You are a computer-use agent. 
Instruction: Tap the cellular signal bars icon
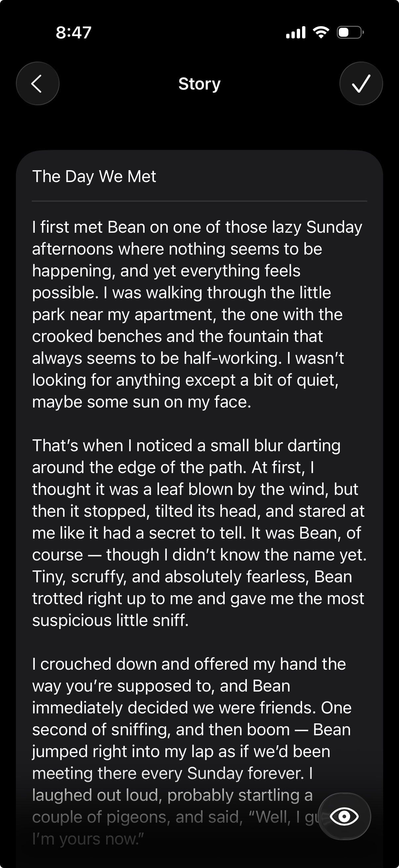[x=296, y=32]
